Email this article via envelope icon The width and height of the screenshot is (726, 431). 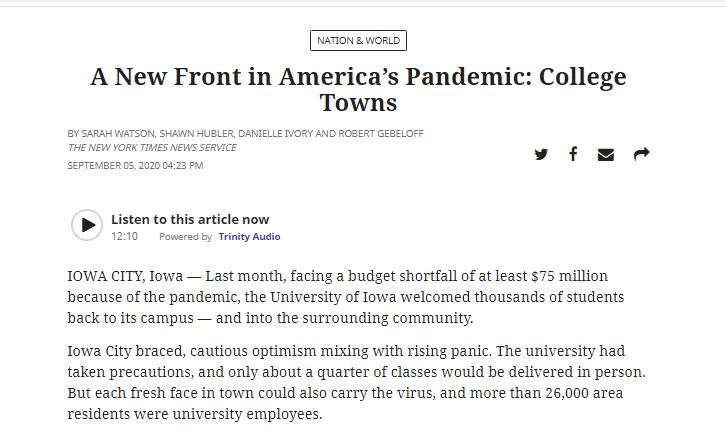click(606, 155)
